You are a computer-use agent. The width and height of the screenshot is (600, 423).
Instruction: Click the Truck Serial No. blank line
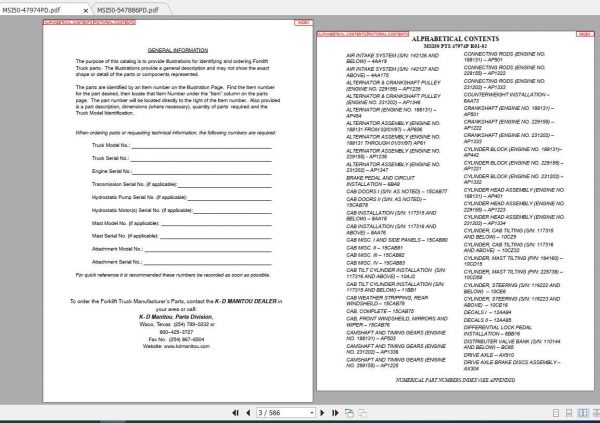click(x=201, y=159)
